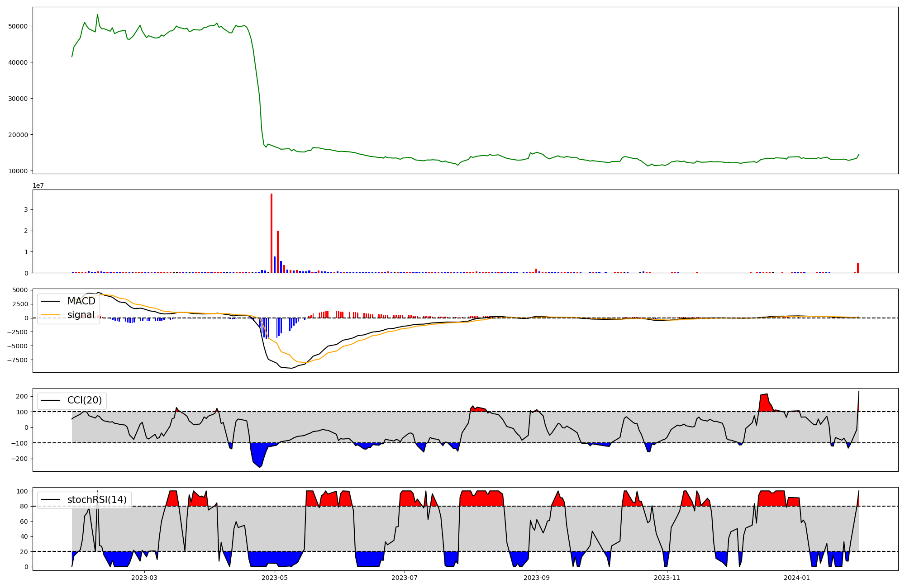Click the 2023-05 x-axis date label
905x588 pixels.
click(x=275, y=578)
